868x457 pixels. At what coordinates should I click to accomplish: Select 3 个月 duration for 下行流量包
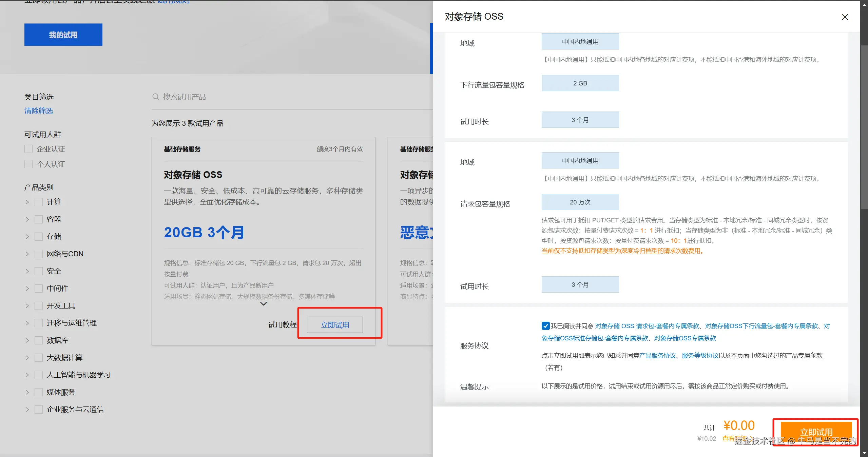tap(580, 120)
